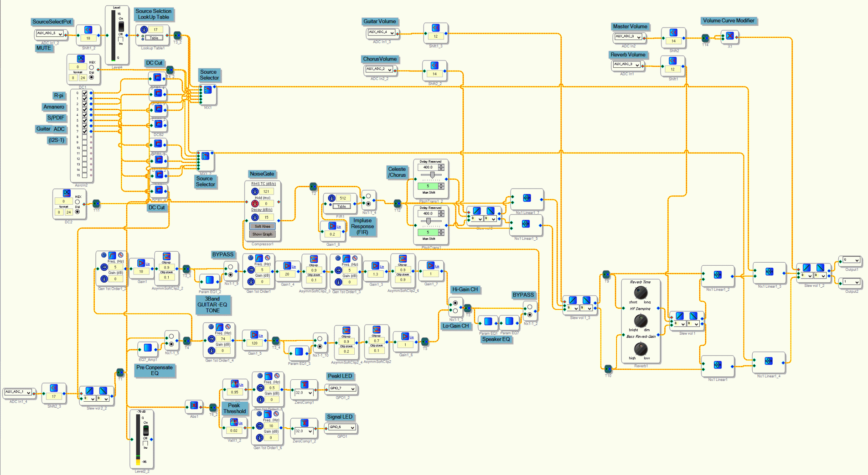Click the ZeroComp1 comparator icon
This screenshot has width=868, height=475.
[304, 384]
